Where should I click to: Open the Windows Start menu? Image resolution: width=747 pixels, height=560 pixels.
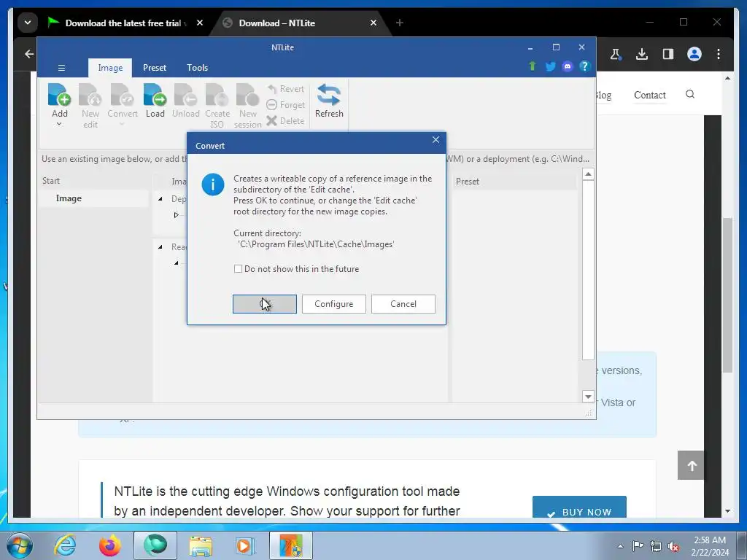pyautogui.click(x=19, y=545)
